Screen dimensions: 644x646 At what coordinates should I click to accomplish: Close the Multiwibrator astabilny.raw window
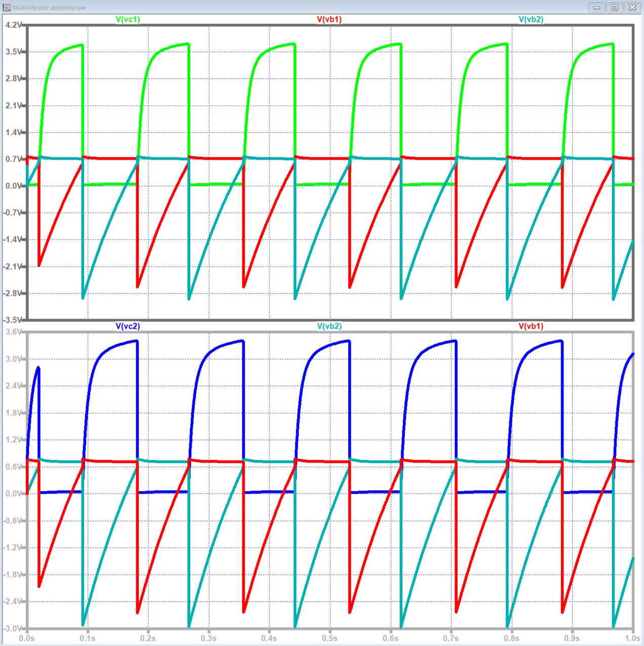632,8
